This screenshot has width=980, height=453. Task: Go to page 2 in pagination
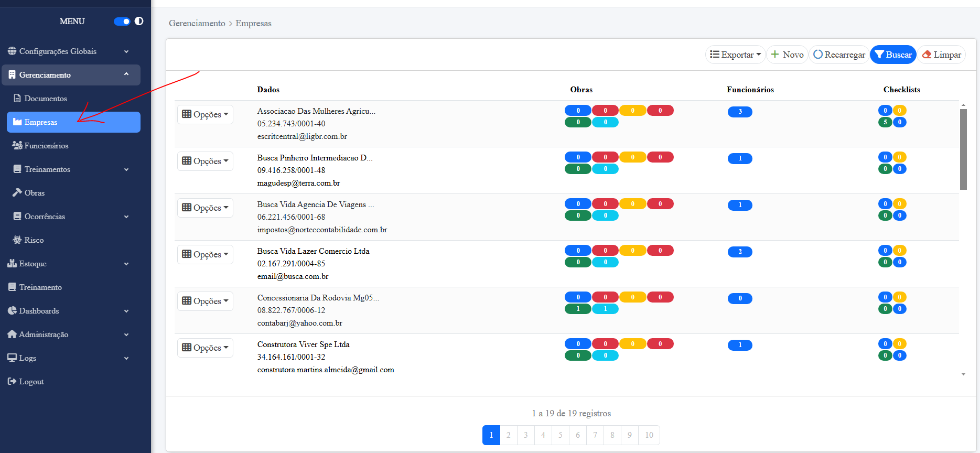click(x=509, y=435)
